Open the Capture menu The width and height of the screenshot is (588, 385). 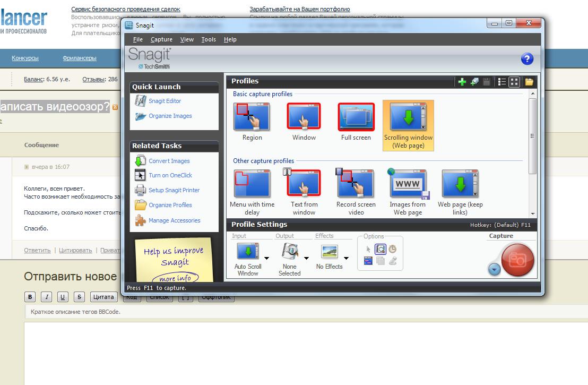tap(161, 39)
